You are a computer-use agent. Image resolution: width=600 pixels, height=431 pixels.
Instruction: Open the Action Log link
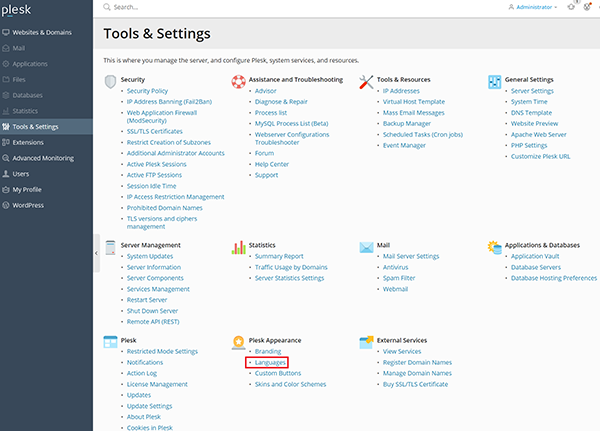[142, 373]
